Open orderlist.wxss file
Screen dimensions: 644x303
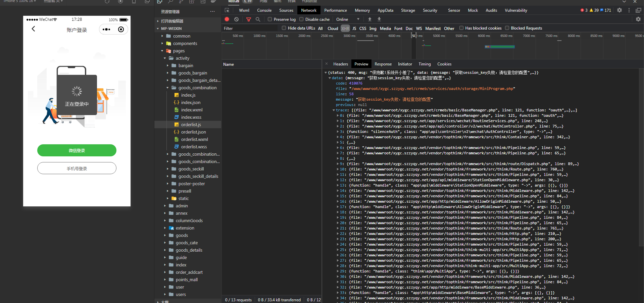click(194, 147)
